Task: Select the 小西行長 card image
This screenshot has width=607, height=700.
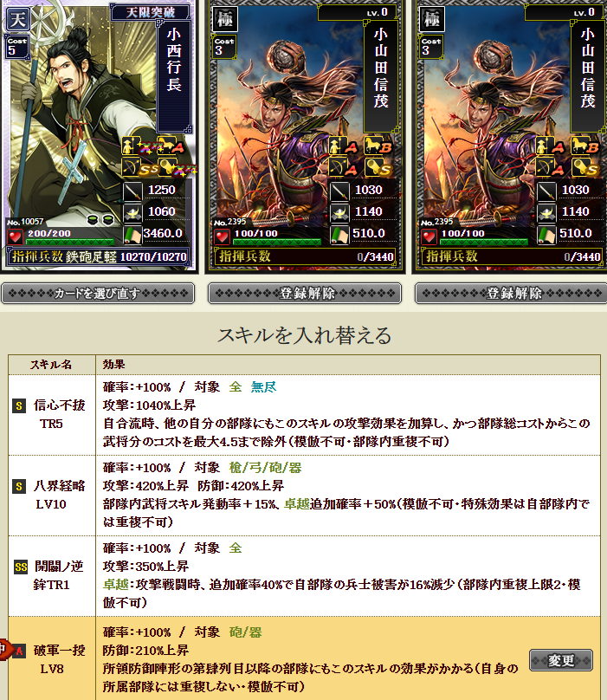Action: 99,135
